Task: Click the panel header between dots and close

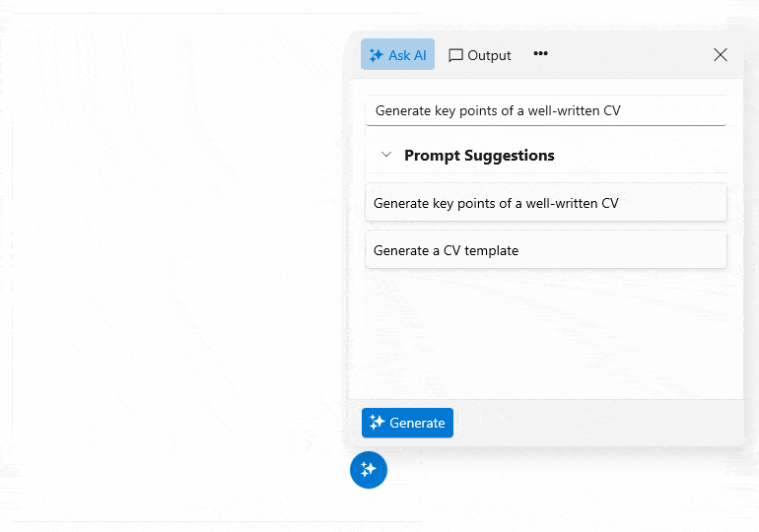Action: 629,54
